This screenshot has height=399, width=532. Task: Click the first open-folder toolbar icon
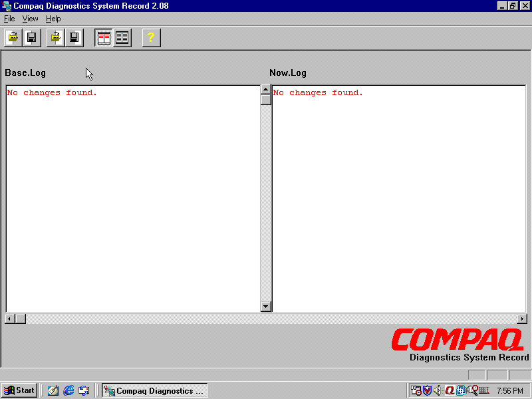(13, 37)
